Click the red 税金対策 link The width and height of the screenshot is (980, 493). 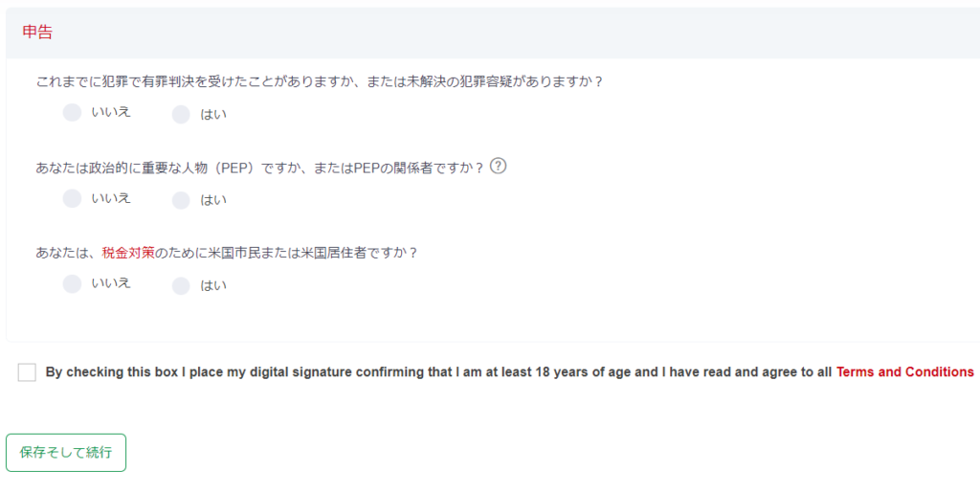[127, 254]
